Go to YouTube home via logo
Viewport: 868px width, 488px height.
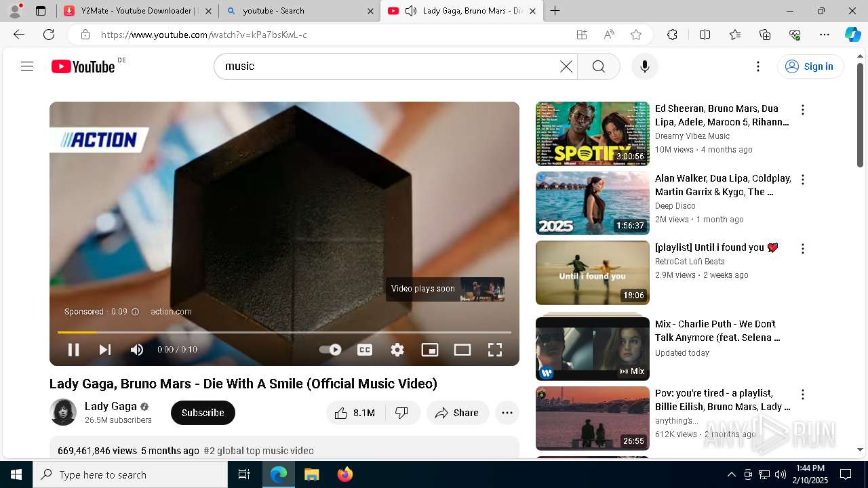pos(83,66)
